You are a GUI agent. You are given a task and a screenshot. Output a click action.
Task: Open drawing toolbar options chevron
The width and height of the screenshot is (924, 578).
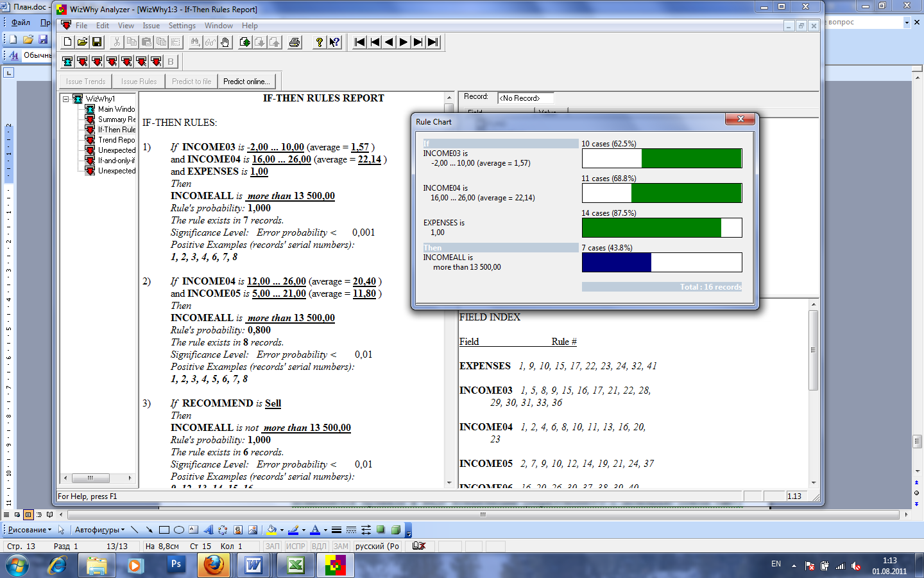point(408,530)
